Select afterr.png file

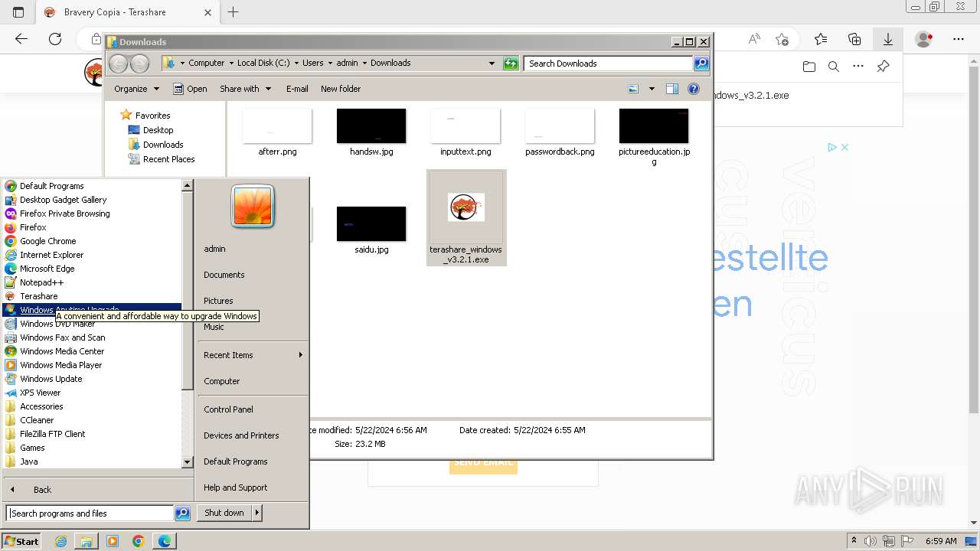click(x=277, y=133)
